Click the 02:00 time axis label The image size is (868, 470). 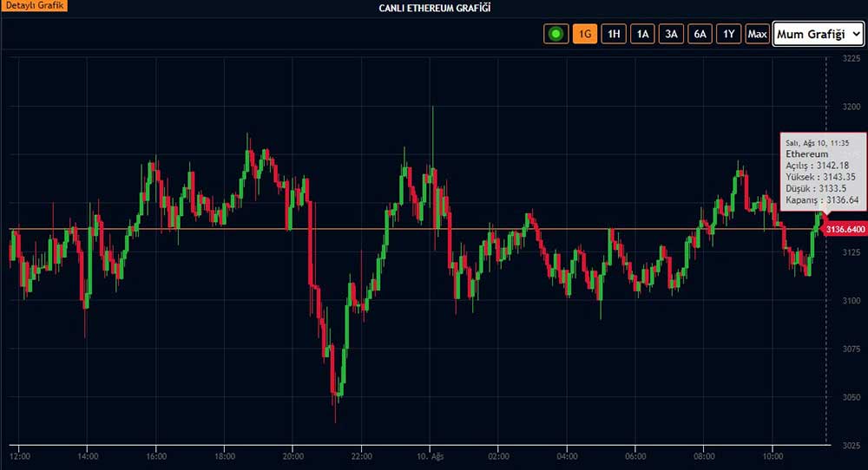[499, 457]
